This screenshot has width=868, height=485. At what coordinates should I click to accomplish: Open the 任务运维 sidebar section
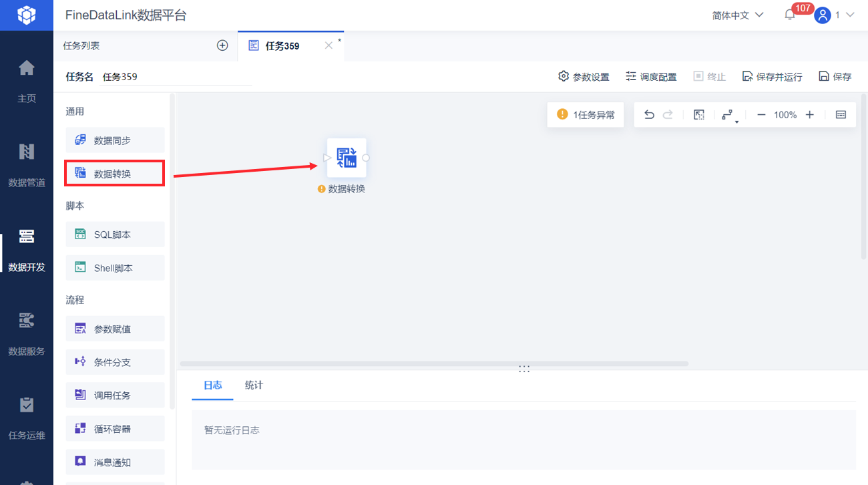tap(27, 418)
